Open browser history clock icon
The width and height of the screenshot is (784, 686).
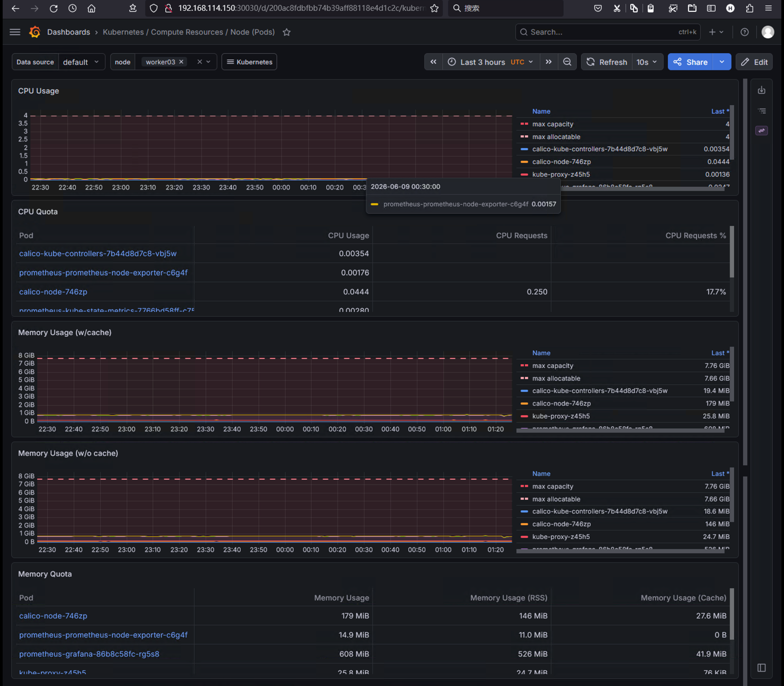coord(72,9)
